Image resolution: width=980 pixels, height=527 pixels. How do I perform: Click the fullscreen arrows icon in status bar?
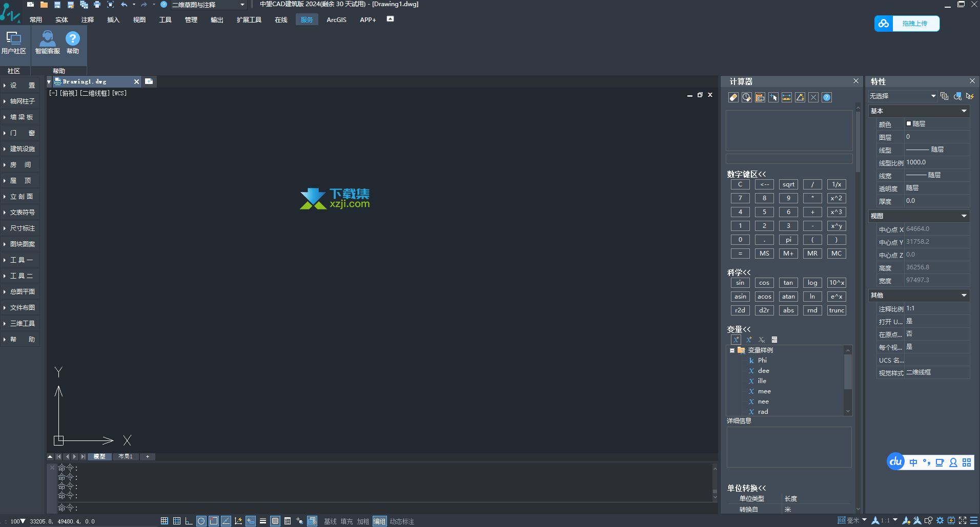963,520
